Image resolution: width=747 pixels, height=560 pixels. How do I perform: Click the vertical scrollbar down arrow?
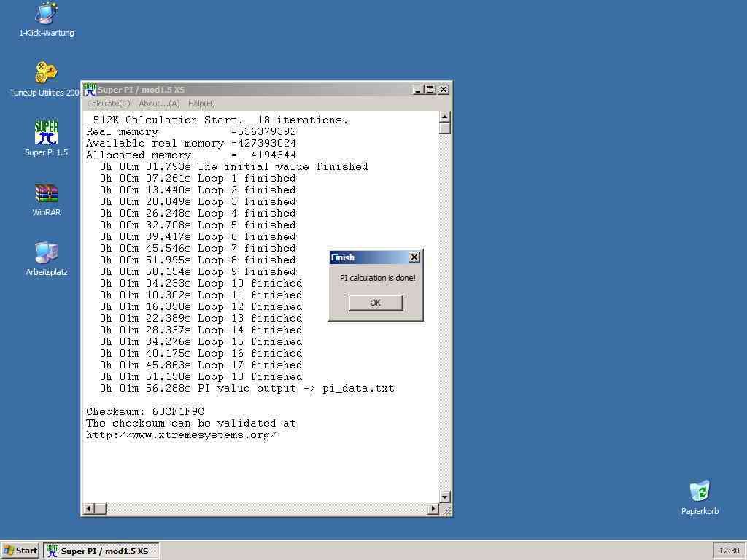[444, 497]
